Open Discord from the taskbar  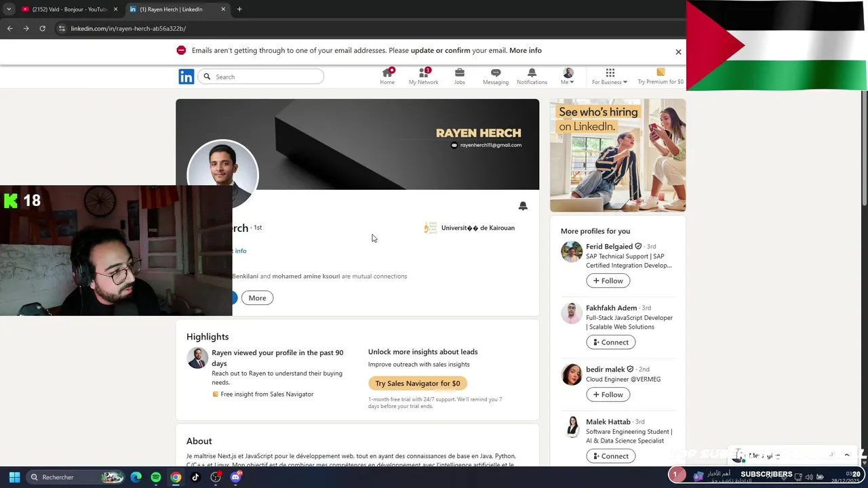coord(235,477)
